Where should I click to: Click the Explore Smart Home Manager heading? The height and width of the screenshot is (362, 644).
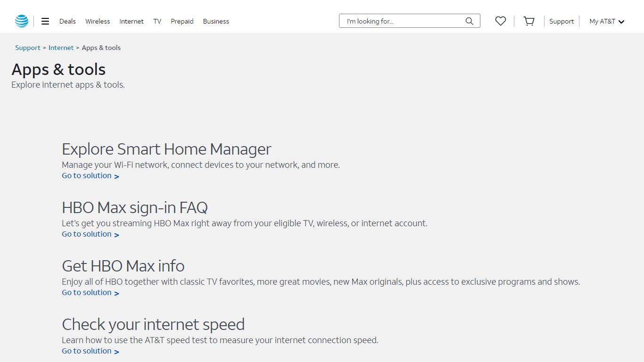pos(166,149)
